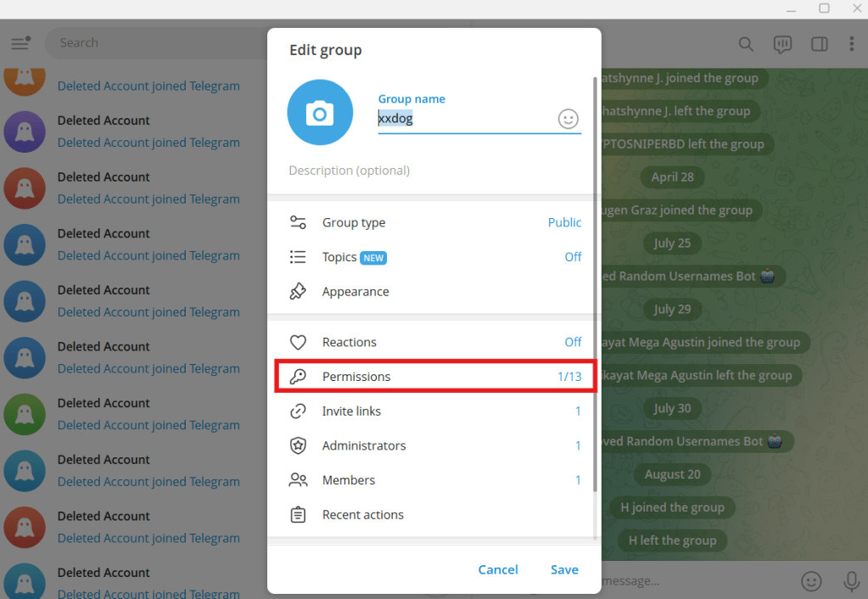Open the Permissions 1/13 settings
868x599 pixels.
point(434,377)
